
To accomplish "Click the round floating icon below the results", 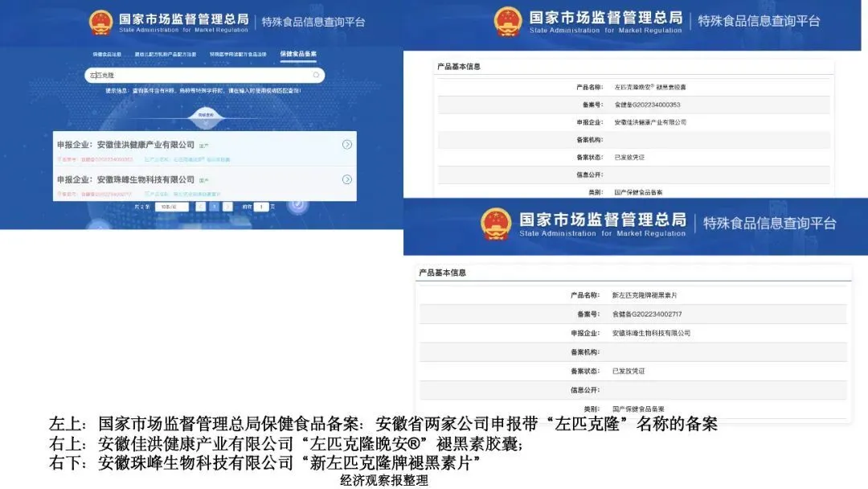I will (298, 204).
